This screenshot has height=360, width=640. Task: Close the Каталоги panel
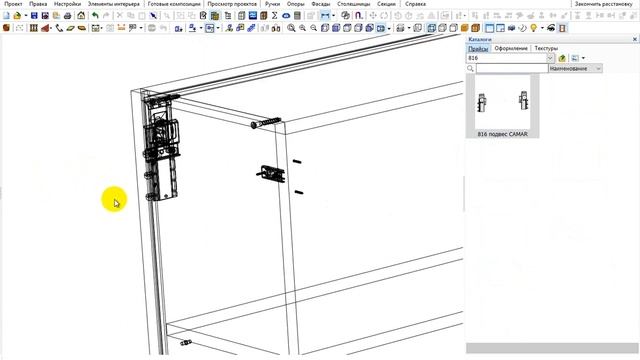click(x=635, y=39)
